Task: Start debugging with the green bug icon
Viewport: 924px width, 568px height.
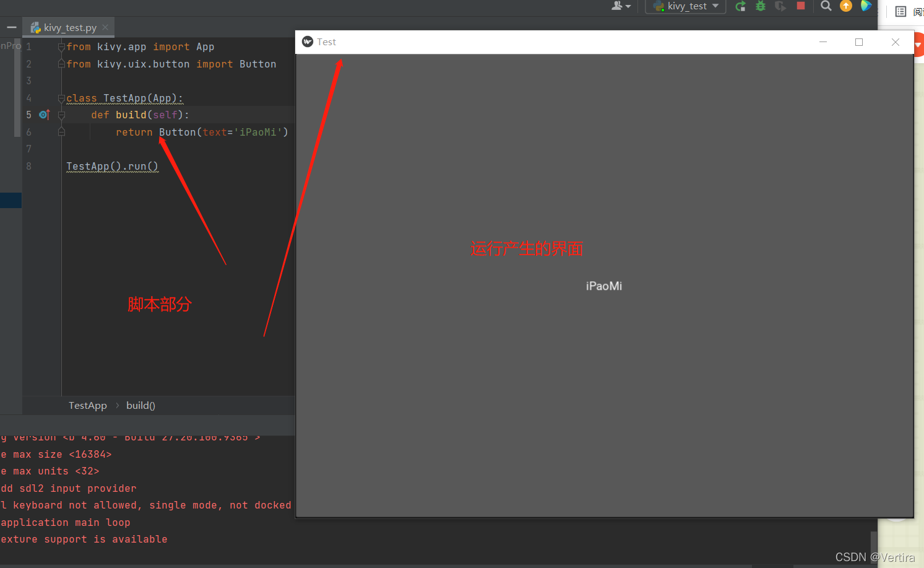Action: (761, 6)
